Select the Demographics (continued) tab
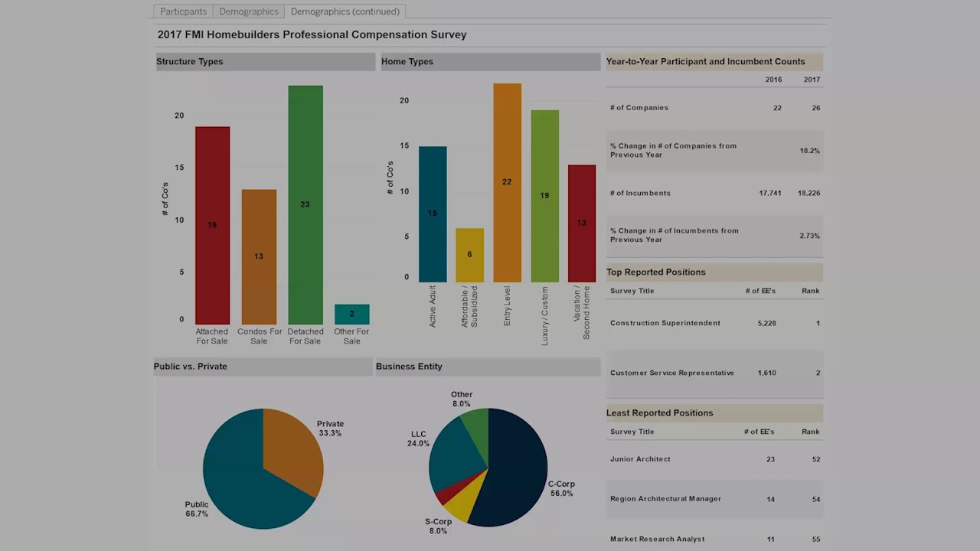This screenshot has height=551, width=980. pos(345,11)
